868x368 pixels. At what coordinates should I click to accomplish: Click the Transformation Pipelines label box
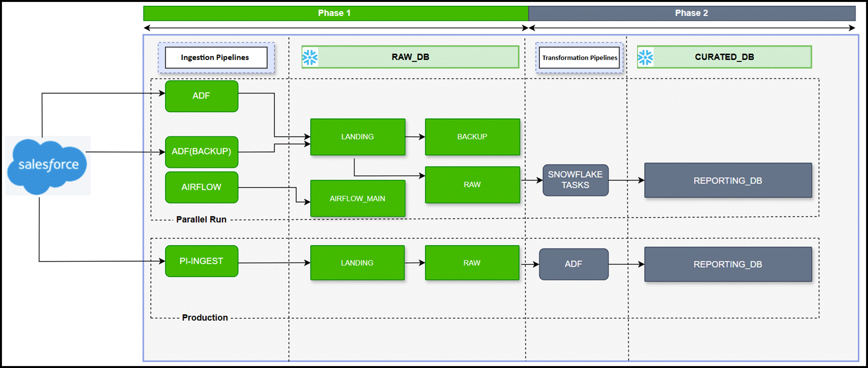pos(579,58)
